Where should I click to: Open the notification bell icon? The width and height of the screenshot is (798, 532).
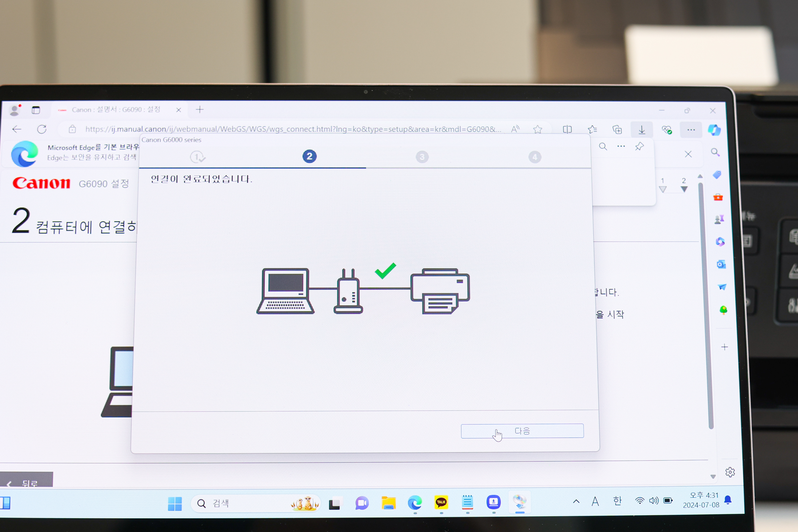pos(728,500)
